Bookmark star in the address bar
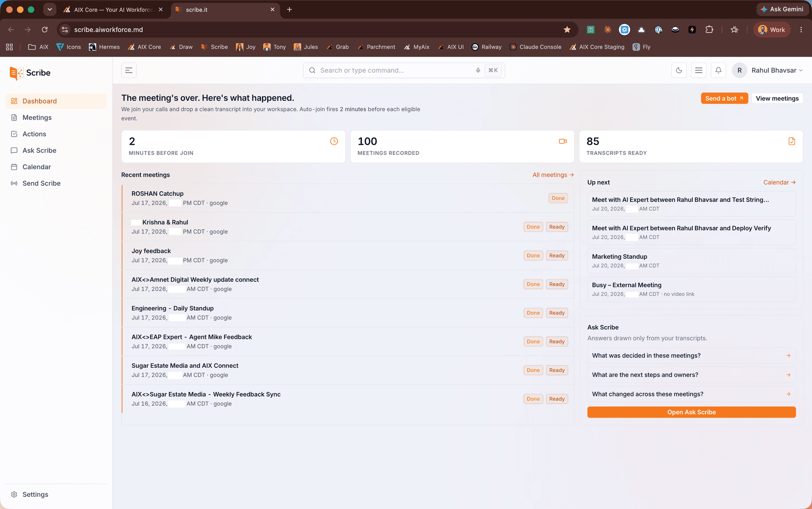Image resolution: width=812 pixels, height=509 pixels. tap(567, 30)
